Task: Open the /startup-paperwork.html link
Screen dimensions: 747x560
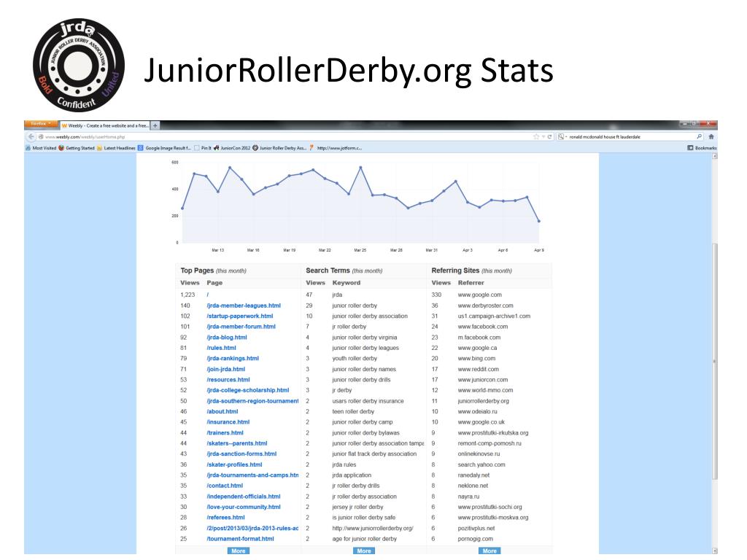Action: 239,316
